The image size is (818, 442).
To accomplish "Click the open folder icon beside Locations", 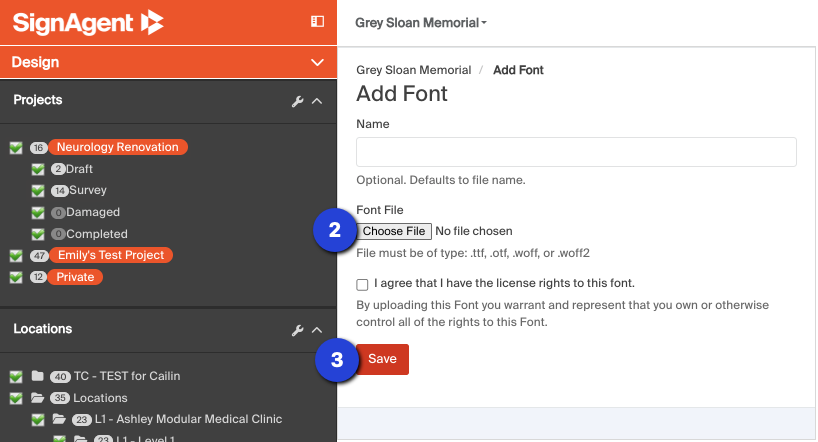I will pos(37,398).
